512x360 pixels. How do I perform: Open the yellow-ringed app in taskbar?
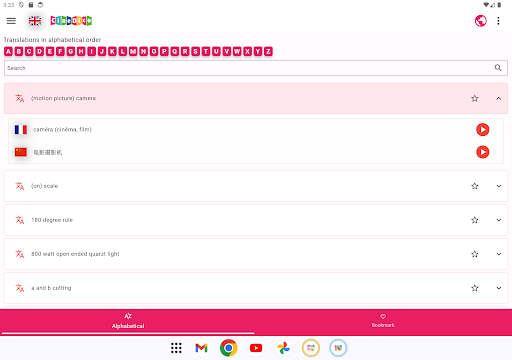[311, 348]
